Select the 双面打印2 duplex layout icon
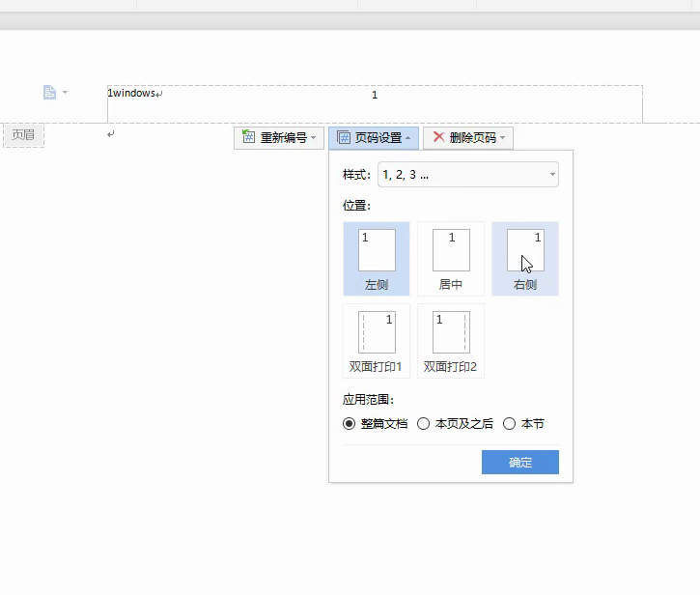 point(451,332)
